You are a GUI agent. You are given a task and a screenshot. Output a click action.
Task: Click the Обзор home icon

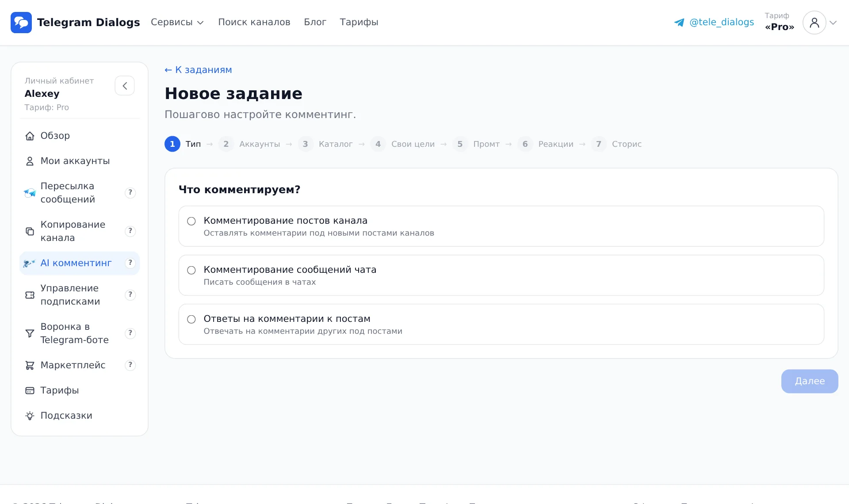tap(30, 136)
